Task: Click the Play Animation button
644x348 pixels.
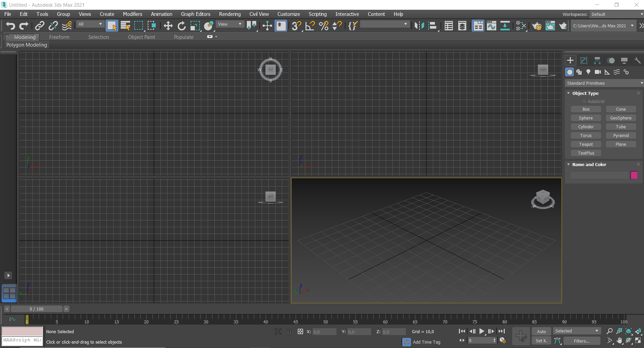Action: pos(481,331)
